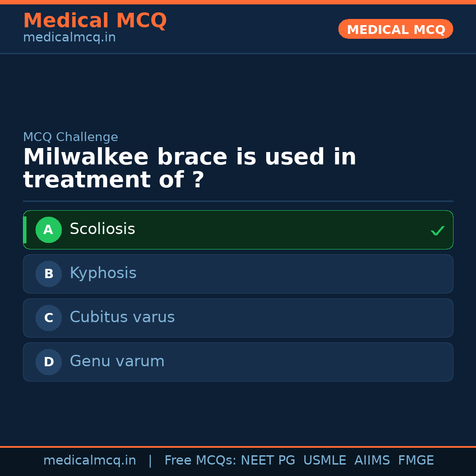Choose the Kyphosis answer text
The width and height of the screenshot is (476, 476).
(x=103, y=273)
